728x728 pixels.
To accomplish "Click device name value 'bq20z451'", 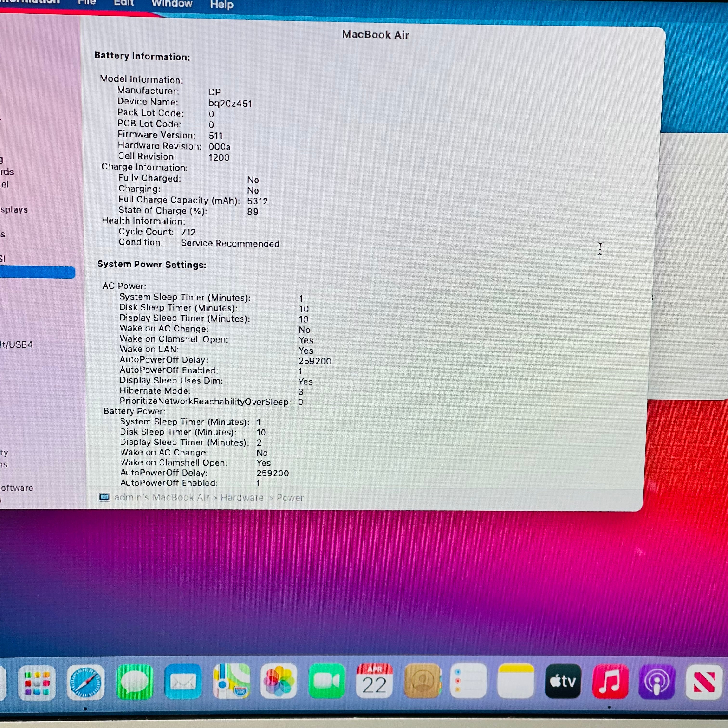I will click(230, 103).
